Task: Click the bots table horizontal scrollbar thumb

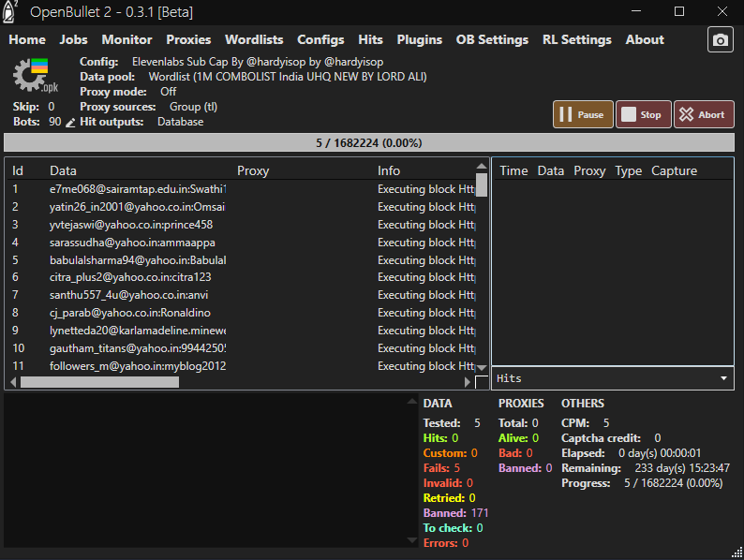Action: tap(99, 382)
